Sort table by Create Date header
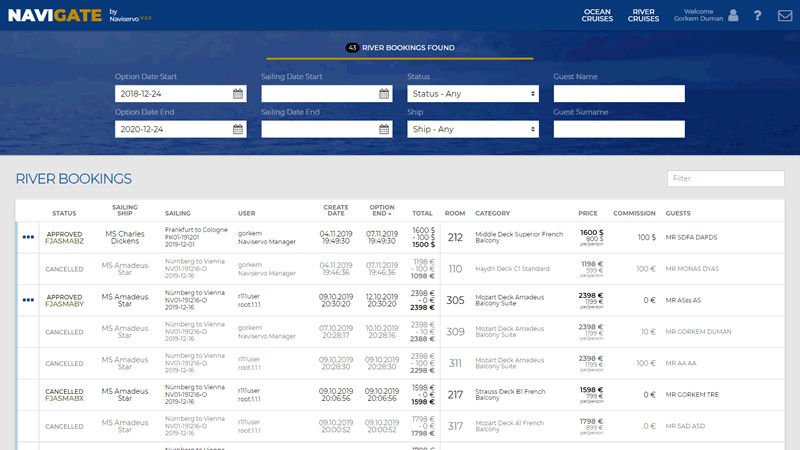This screenshot has width=800, height=450. [336, 210]
